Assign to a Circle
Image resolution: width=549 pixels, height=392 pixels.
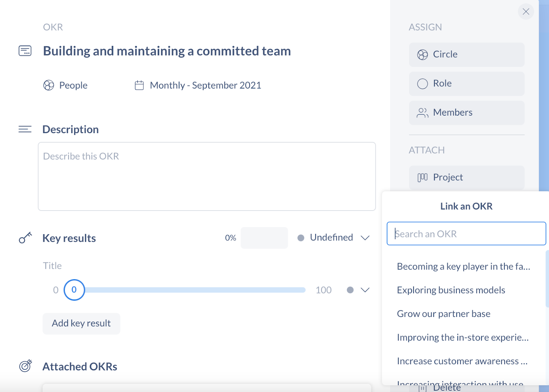(467, 55)
